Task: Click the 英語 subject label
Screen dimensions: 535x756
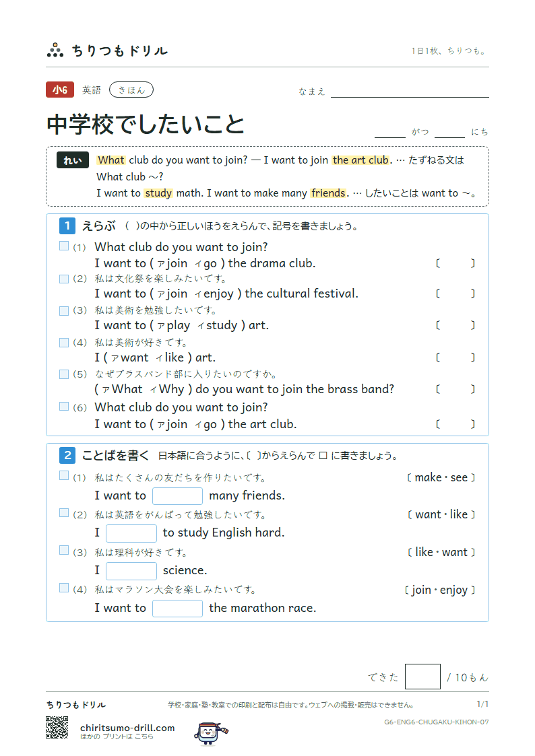Action: 92,90
